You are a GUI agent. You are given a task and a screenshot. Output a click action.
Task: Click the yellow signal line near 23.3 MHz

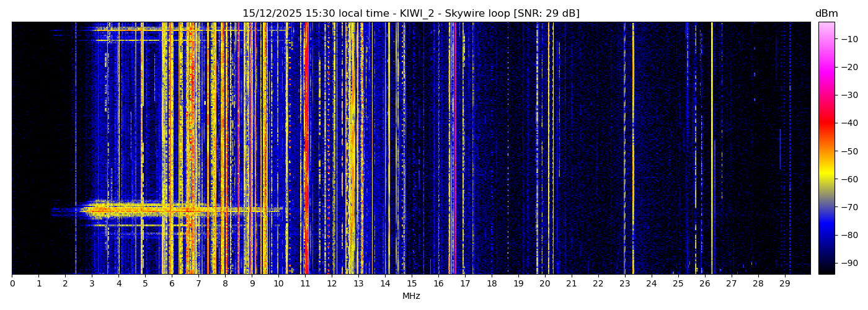(633, 149)
